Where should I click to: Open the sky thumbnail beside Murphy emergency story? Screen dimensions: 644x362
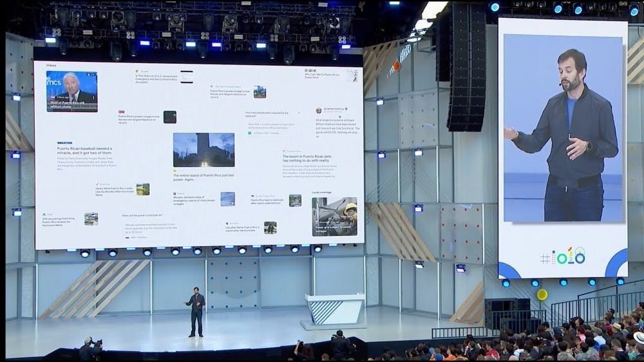point(227,199)
